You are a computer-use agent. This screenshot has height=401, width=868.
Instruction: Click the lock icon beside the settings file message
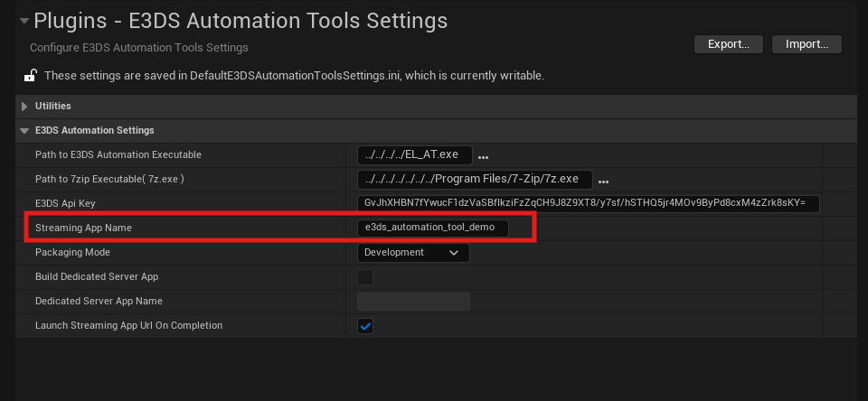click(30, 76)
